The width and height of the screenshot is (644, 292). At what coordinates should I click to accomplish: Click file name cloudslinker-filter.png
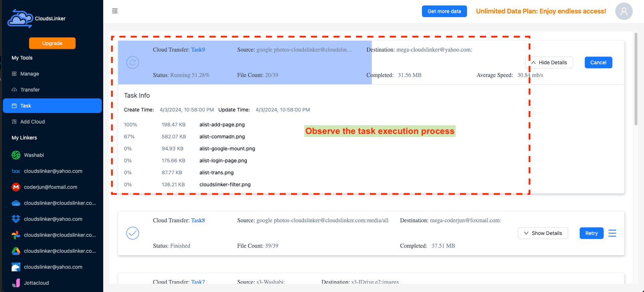pos(225,184)
